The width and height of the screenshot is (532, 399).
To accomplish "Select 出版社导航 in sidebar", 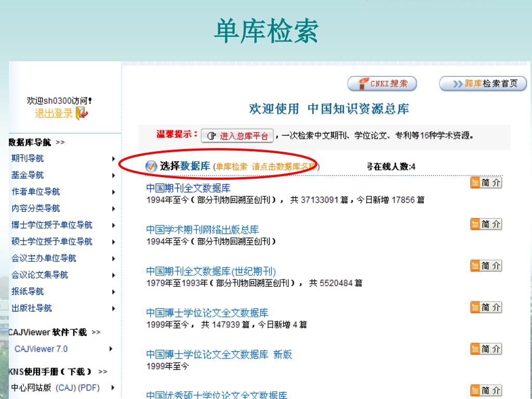I will (32, 308).
